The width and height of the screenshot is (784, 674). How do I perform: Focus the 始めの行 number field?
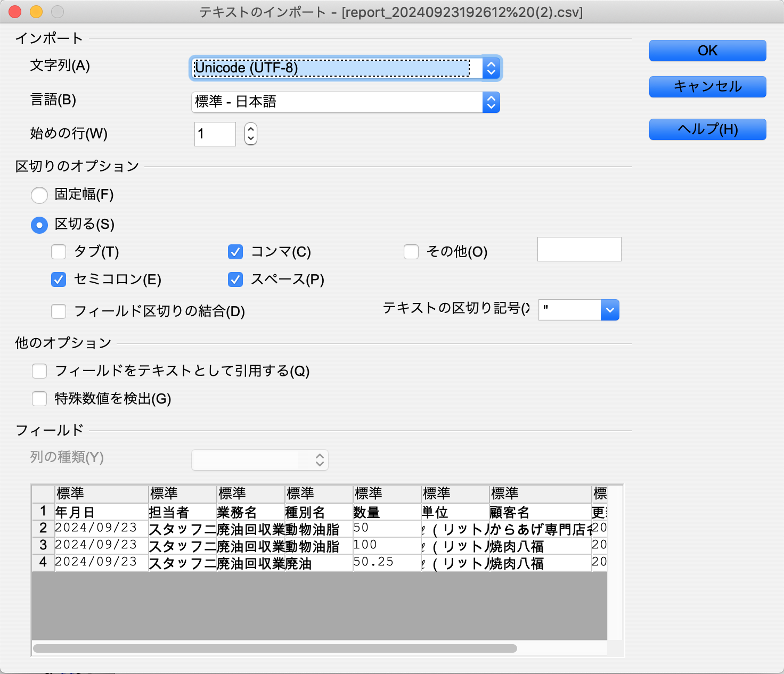tap(215, 134)
